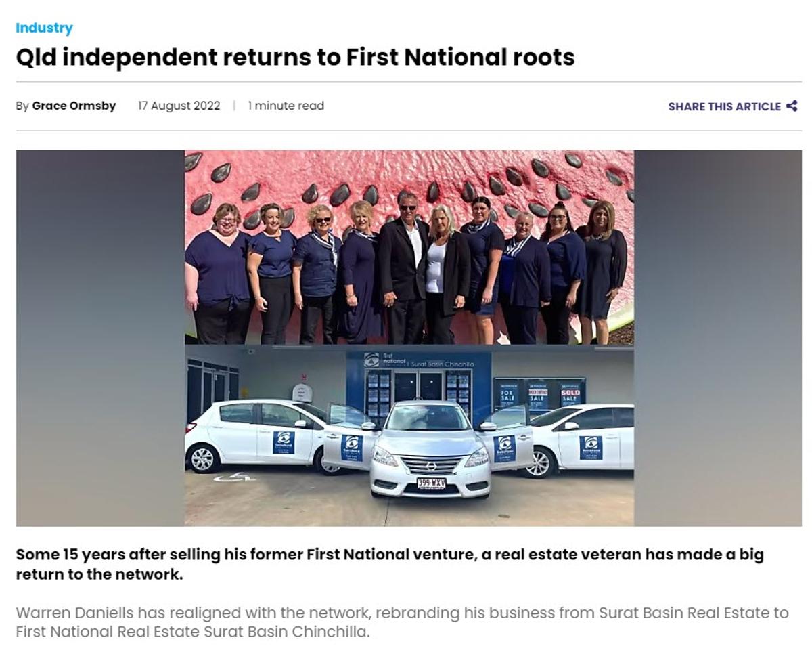
Task: Open the Industry category link
Action: tap(44, 28)
